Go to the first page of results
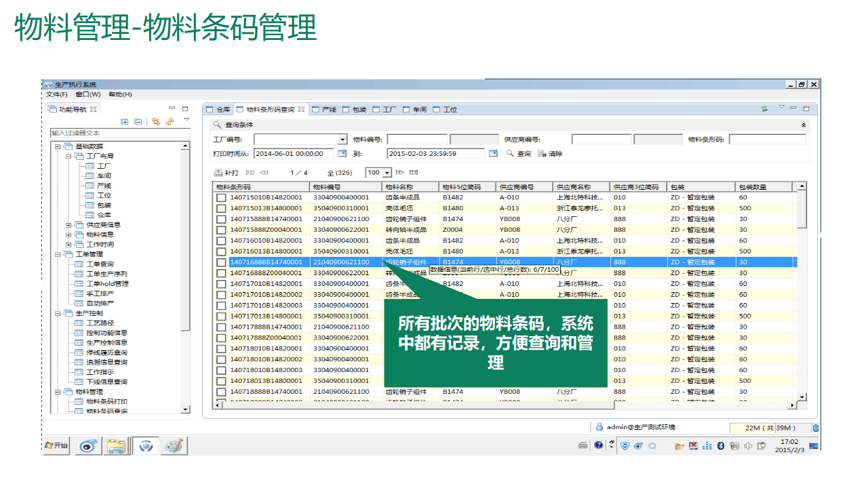868x488 pixels. 250,173
